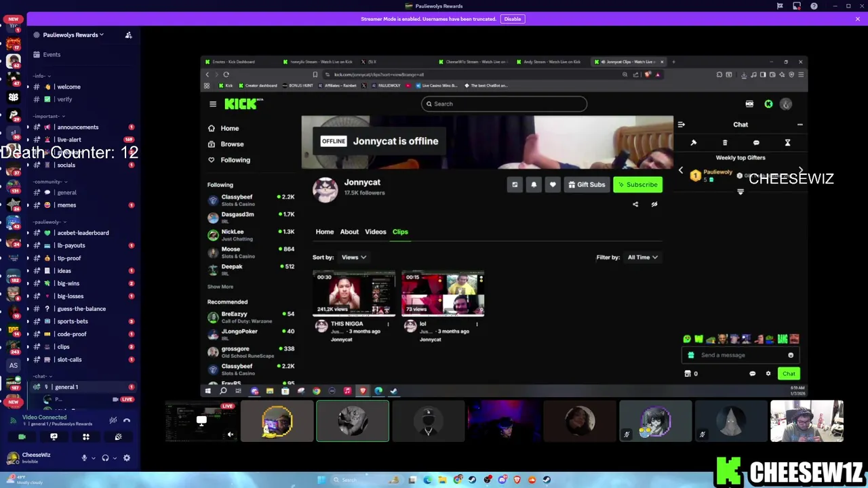Screen dimensions: 868x488
Task: Open NickLee channel in Following
Action: click(251, 235)
